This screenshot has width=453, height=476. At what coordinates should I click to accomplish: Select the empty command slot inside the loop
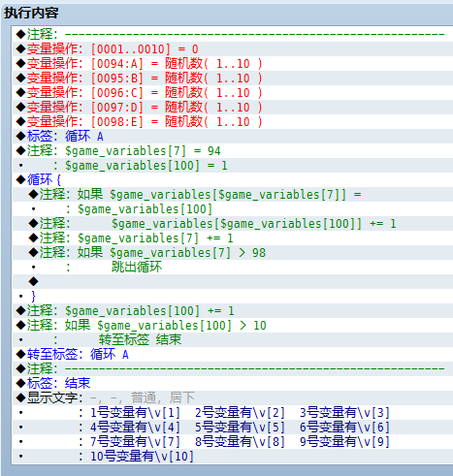[232, 281]
